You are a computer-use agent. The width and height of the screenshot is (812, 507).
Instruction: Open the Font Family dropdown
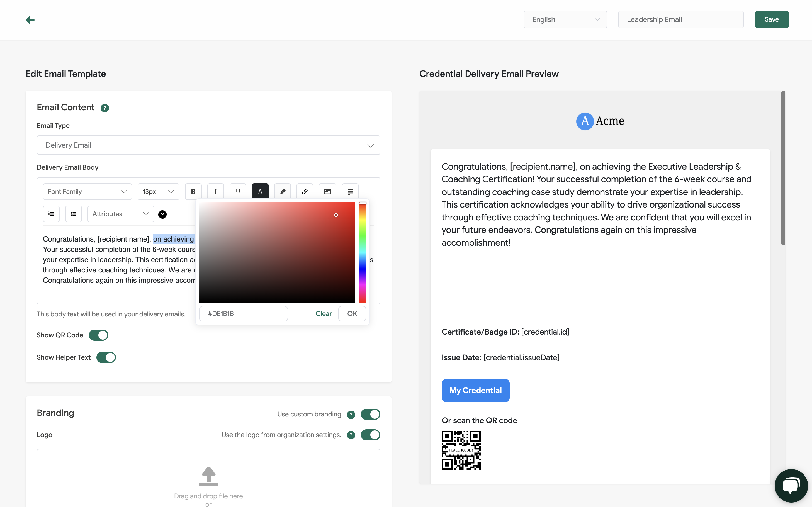pyautogui.click(x=87, y=191)
